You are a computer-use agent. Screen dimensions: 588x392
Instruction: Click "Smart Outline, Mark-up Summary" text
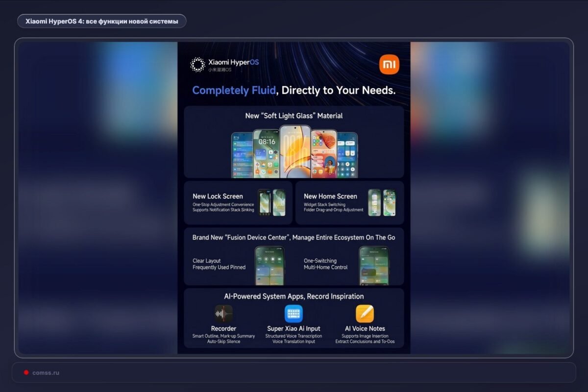coord(223,336)
